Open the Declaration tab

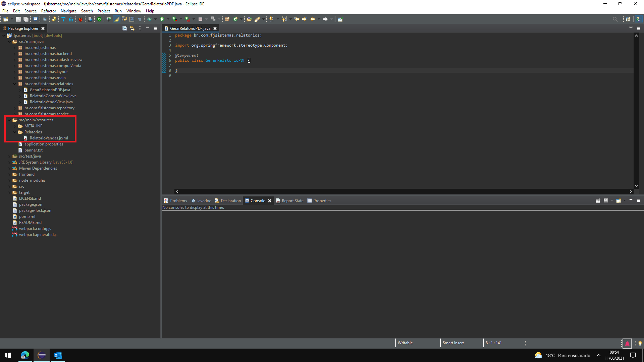coord(228,201)
